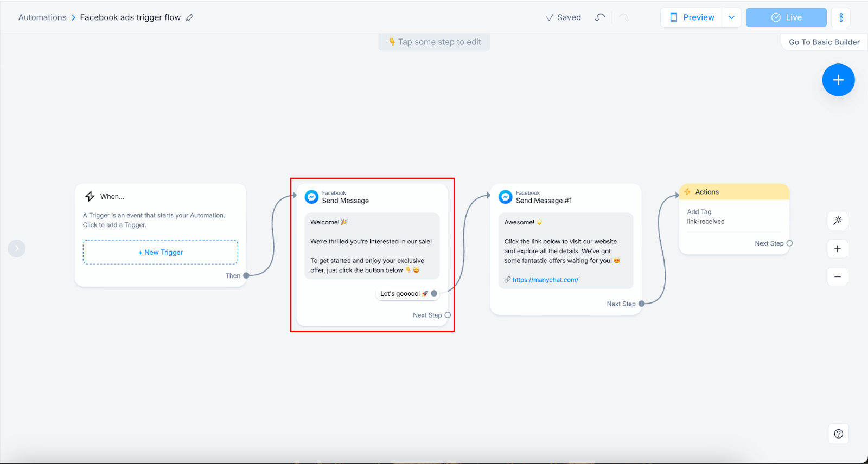Click the blue plus add-step button

pyautogui.click(x=838, y=80)
